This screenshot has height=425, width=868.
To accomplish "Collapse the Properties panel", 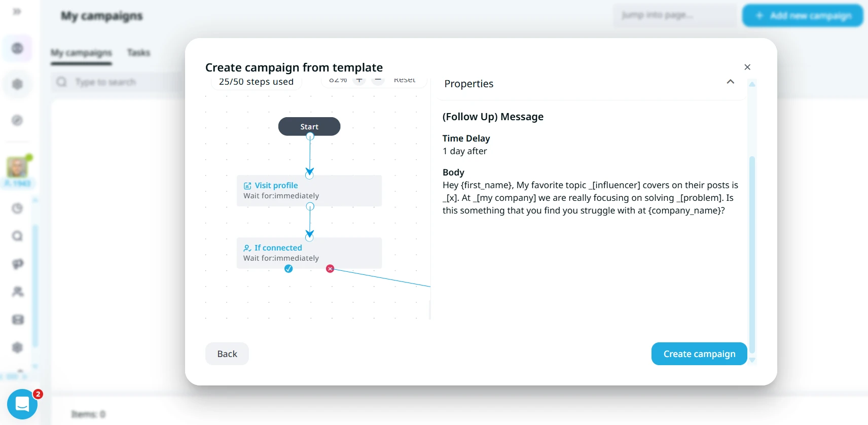I will click(x=730, y=82).
